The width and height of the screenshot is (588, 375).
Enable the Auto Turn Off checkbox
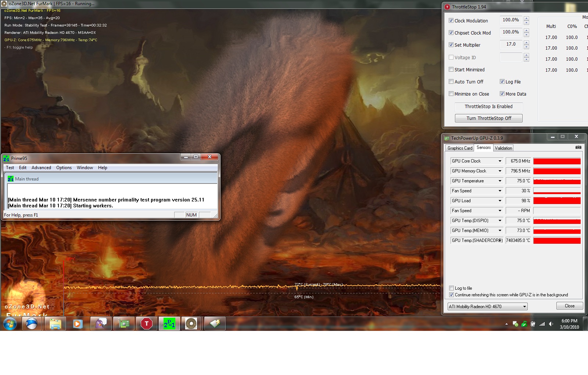click(x=451, y=82)
